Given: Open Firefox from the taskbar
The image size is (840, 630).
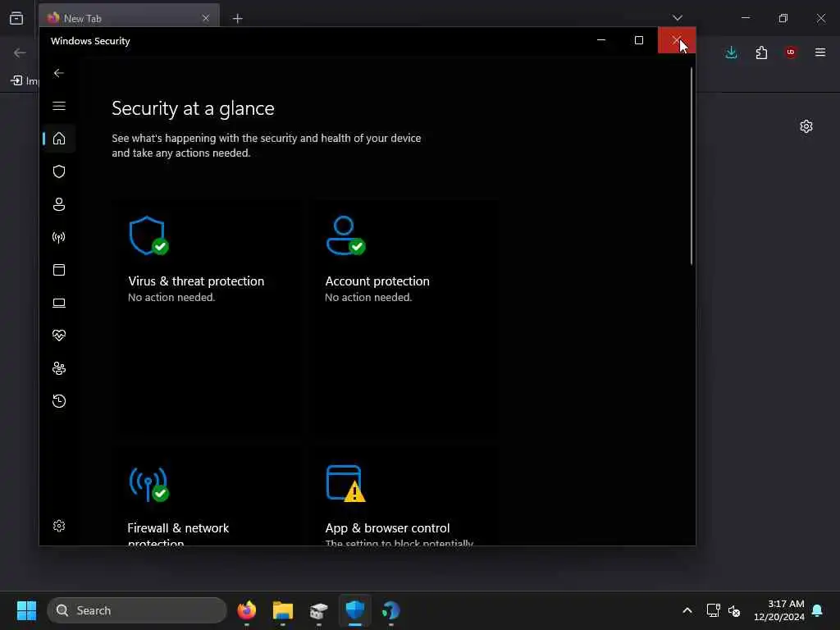Looking at the screenshot, I should pos(246,610).
